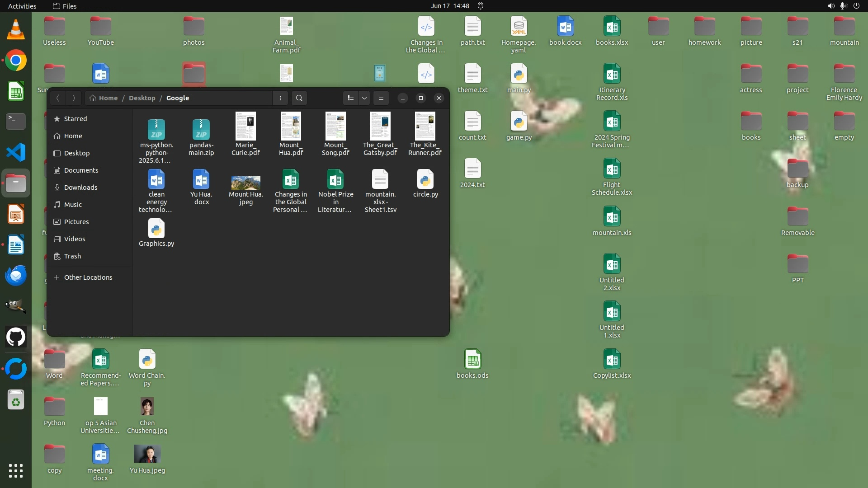Open GitHub Desktop from the dock
The image size is (868, 488).
point(16,337)
